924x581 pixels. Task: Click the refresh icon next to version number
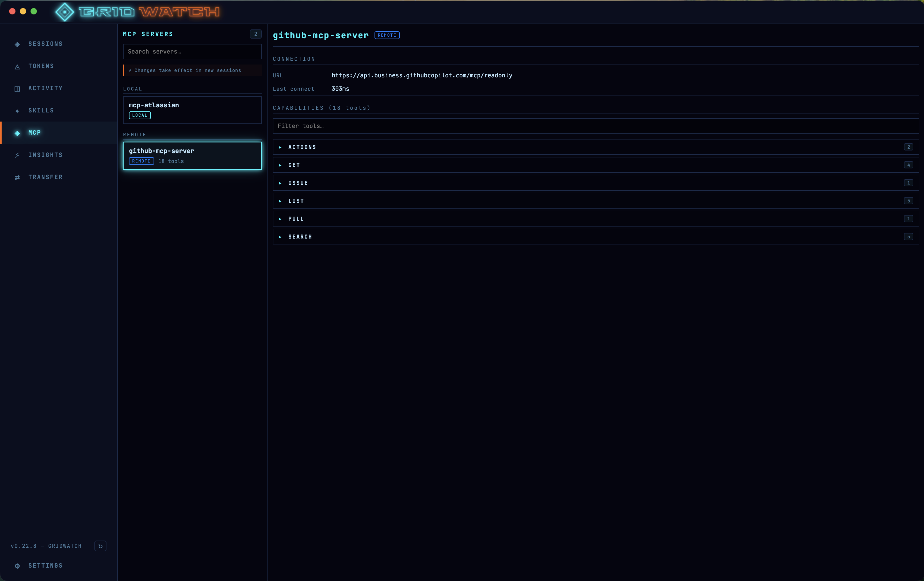pyautogui.click(x=101, y=546)
